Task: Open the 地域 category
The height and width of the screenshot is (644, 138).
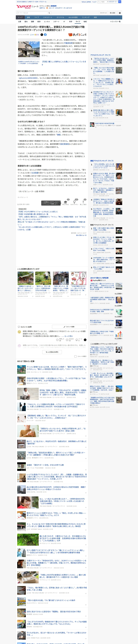Action: (85, 21)
